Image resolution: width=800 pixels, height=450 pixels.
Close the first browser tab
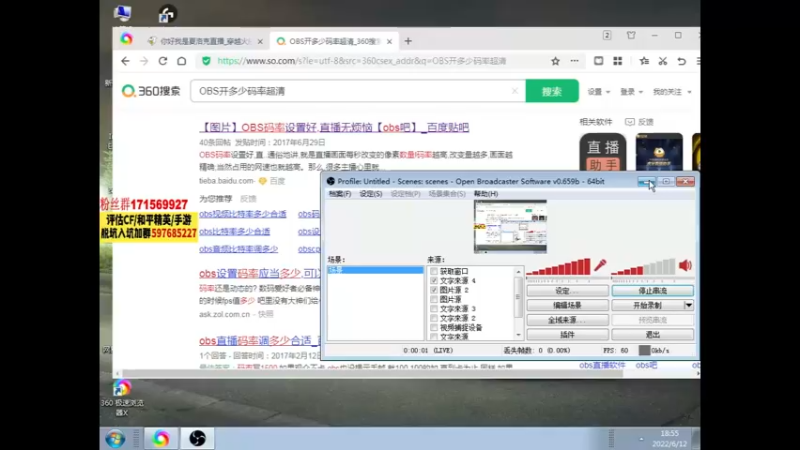[x=260, y=41]
